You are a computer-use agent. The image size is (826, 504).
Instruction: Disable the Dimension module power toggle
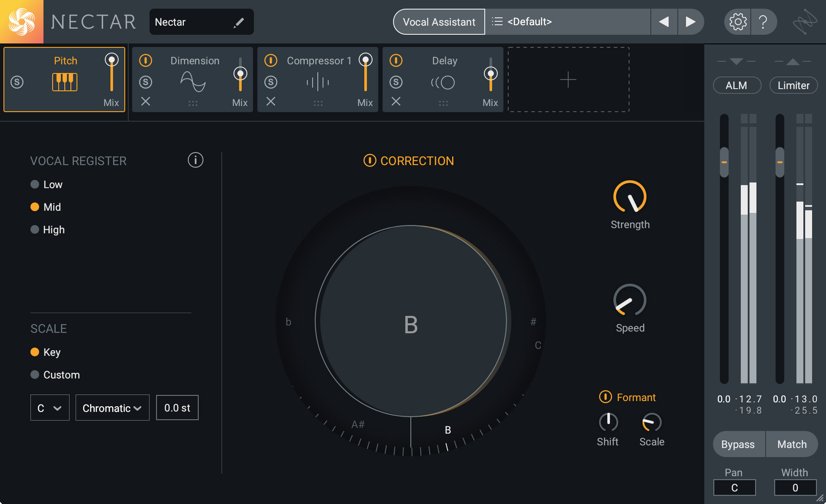pyautogui.click(x=146, y=61)
